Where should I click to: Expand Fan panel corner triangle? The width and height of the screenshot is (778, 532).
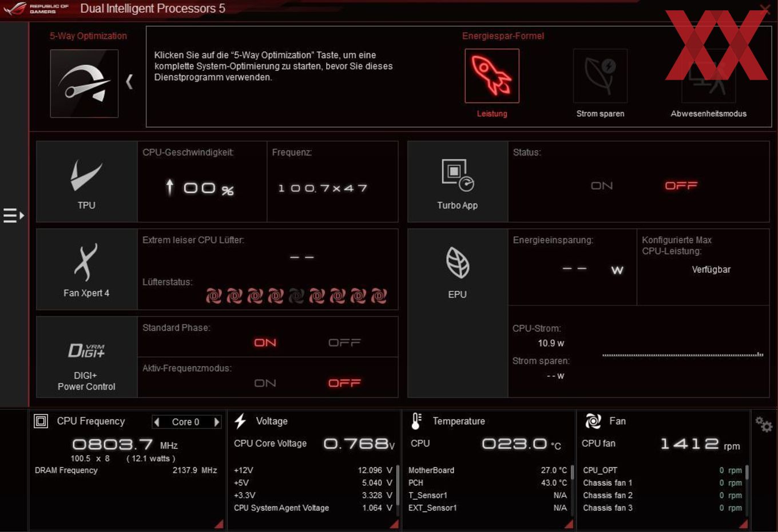point(743,524)
